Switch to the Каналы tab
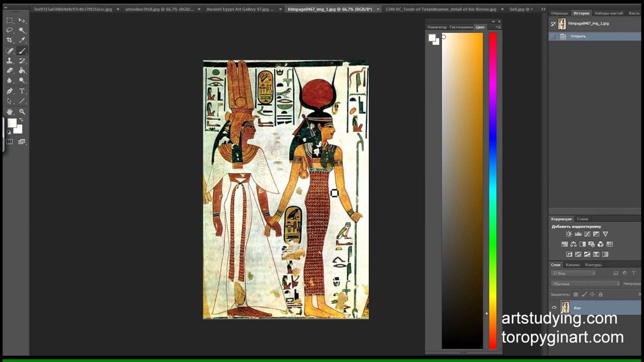The image size is (644, 362). (572, 265)
